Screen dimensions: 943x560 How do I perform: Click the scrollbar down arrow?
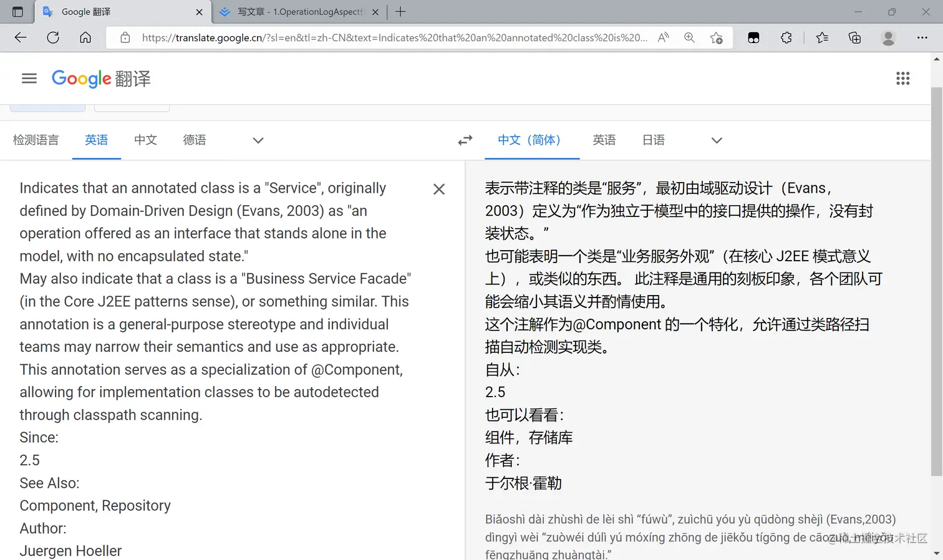pos(937,554)
